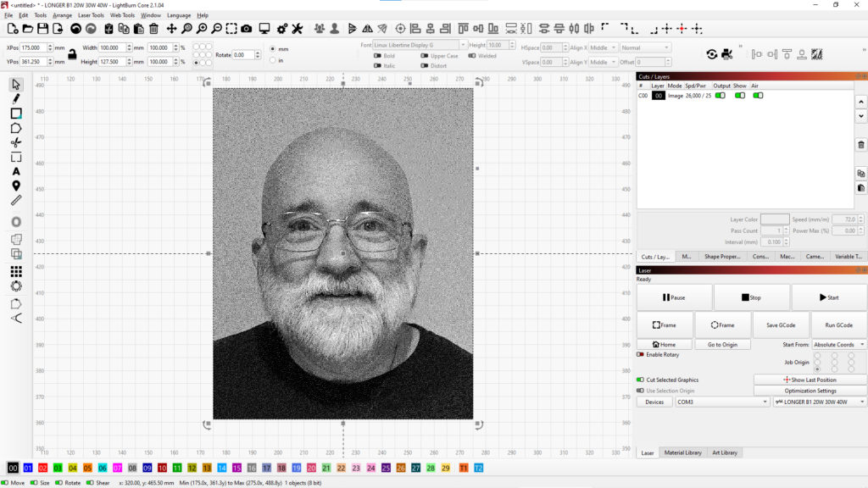Open camera capture icon in toolbar
The image size is (868, 488).
[247, 29]
